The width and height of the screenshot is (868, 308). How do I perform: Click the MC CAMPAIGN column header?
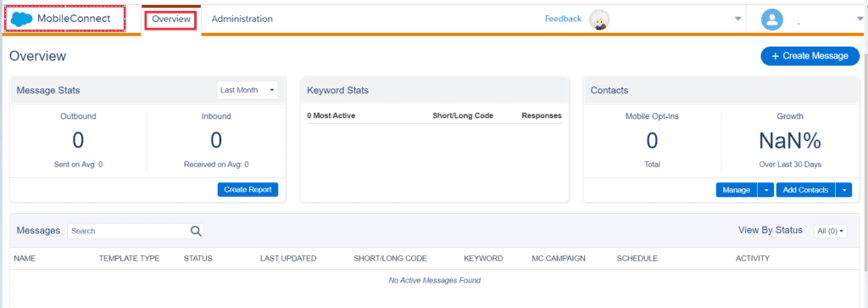coord(559,259)
